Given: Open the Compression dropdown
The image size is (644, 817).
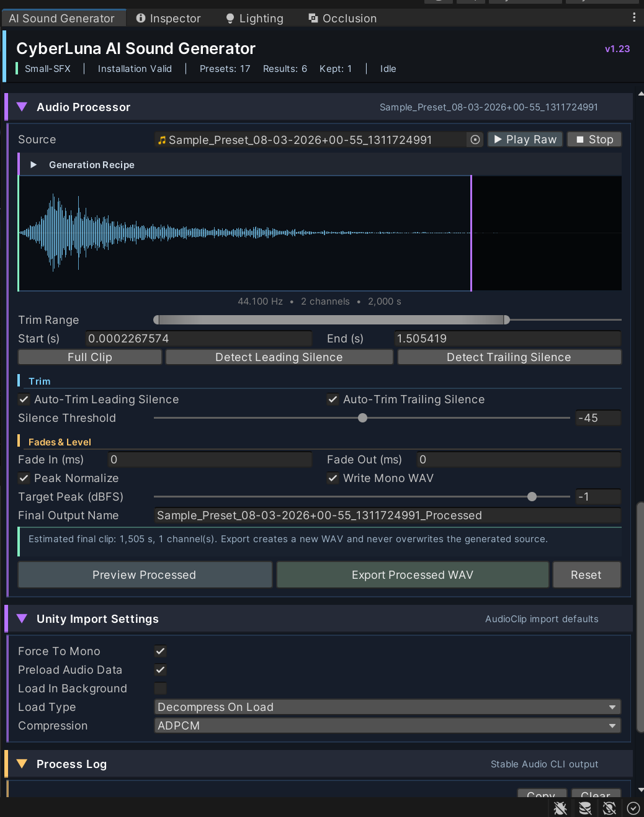Looking at the screenshot, I should click(x=388, y=726).
